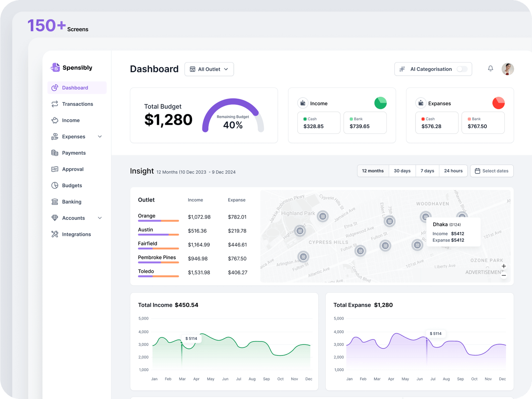Click the Highland Park outlet map pin
This screenshot has width=532, height=399.
323,217
